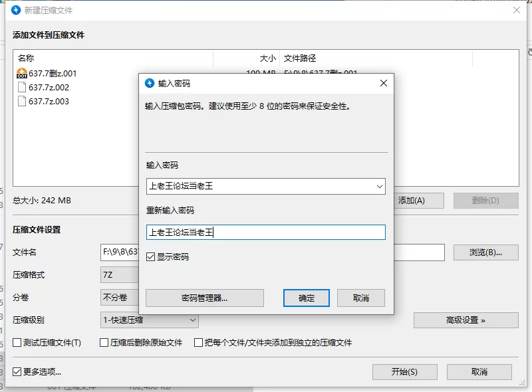Select the 637.7z.003 file icon
This screenshot has height=392, width=532.
[22, 102]
